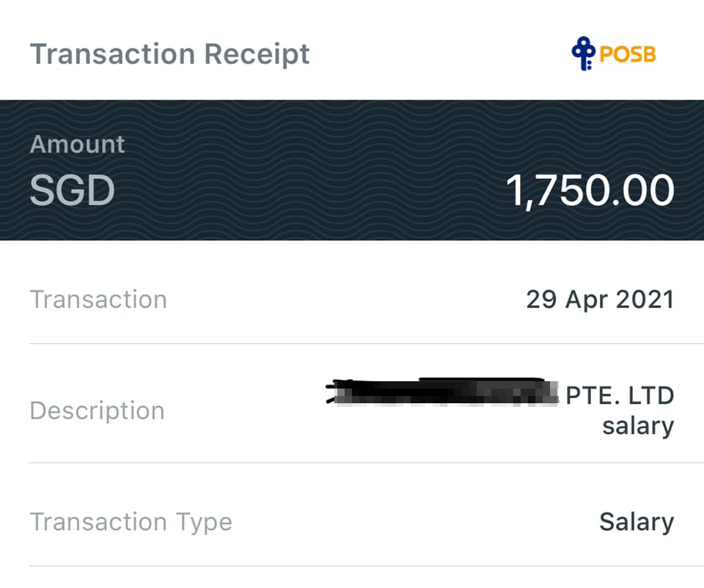Click the PTE. LTD text
Viewport: 704px width, 588px height.
pyautogui.click(x=620, y=396)
